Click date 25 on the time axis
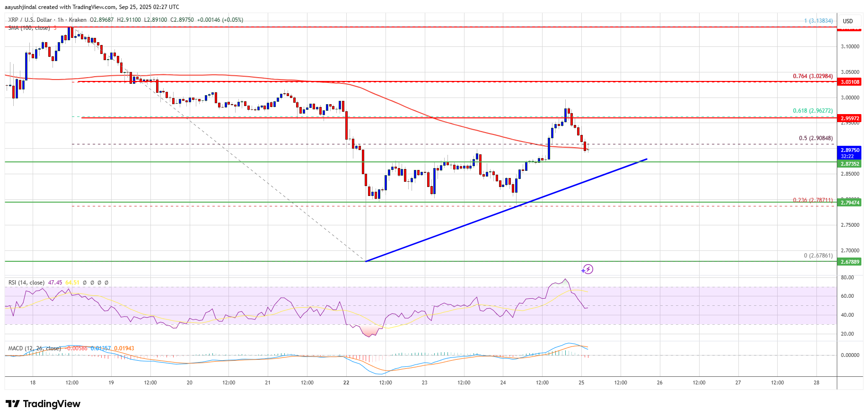The width and height of the screenshot is (868, 418). click(x=581, y=382)
